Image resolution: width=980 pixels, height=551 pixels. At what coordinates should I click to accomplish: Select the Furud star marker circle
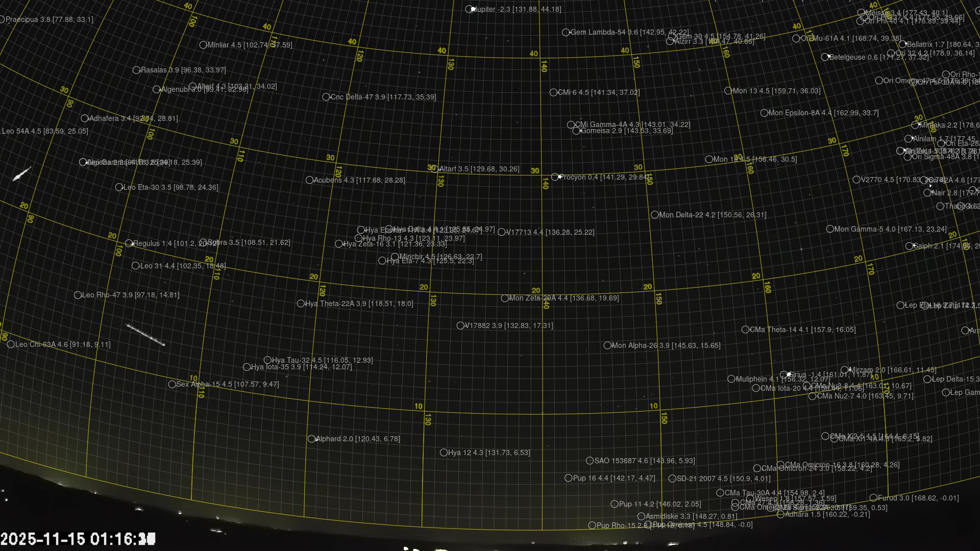click(873, 498)
